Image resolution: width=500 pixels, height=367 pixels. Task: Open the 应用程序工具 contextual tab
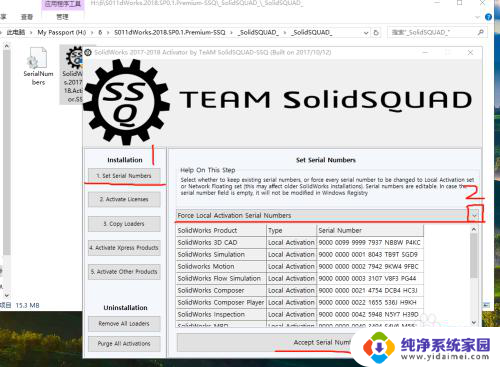(x=63, y=4)
